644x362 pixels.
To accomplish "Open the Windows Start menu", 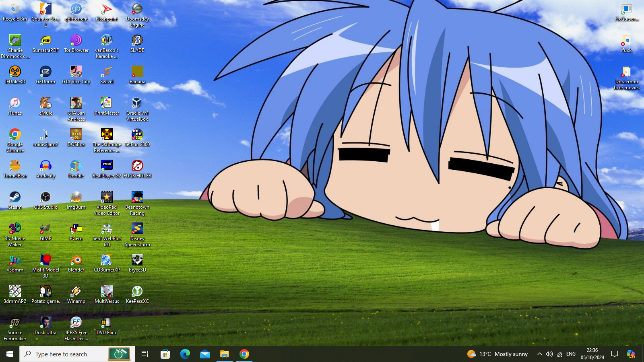I will 10,354.
